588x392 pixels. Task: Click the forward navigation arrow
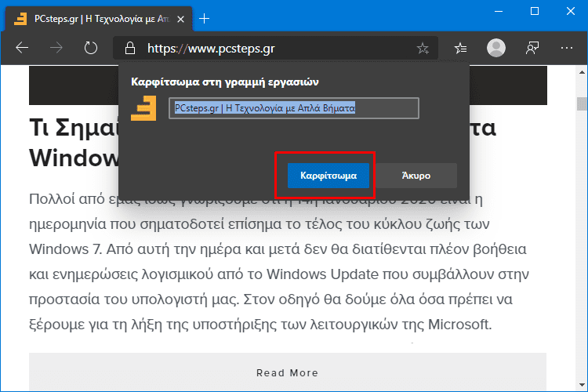coord(56,48)
